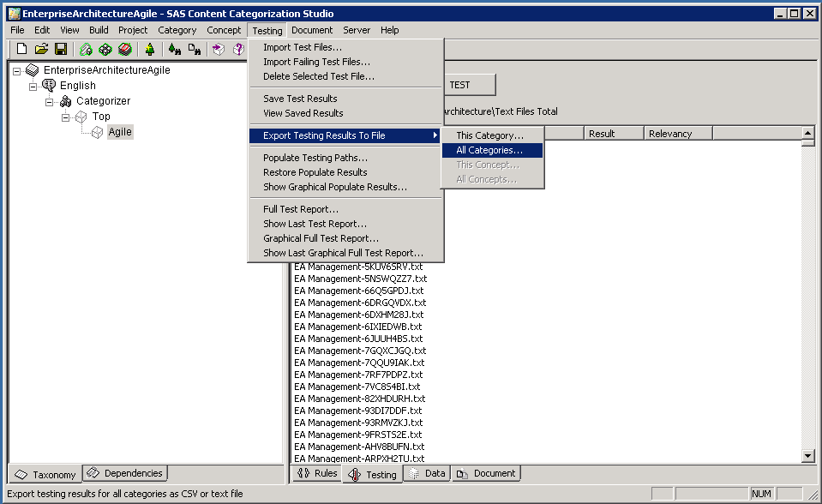Open the Edit menu
Viewport: 822px width, 504px height.
click(x=42, y=30)
